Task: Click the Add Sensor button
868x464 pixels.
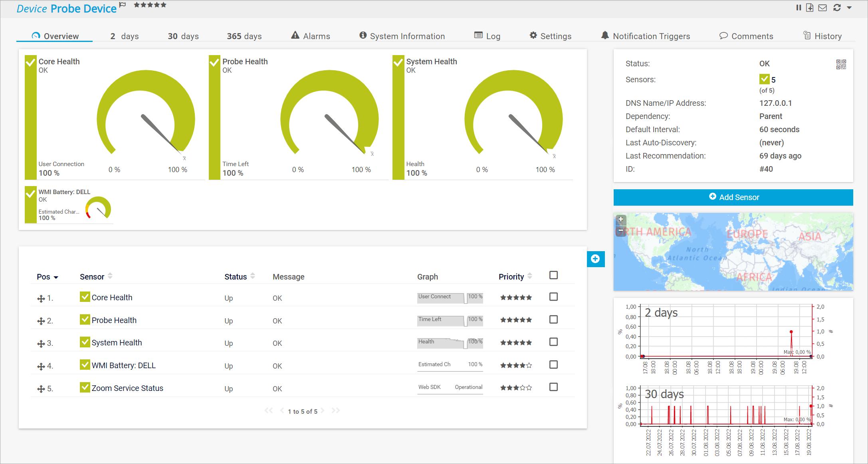Action: 733,197
